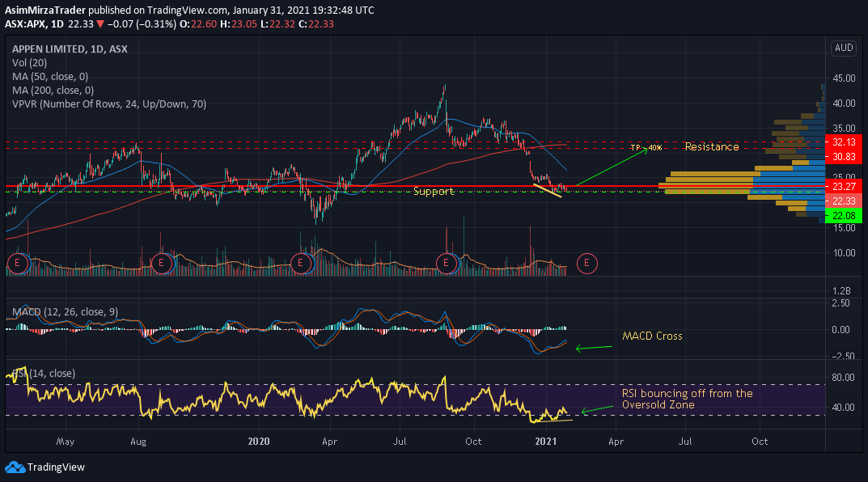Click the green 22.08 price label
The height and width of the screenshot is (482, 868).
(x=844, y=216)
